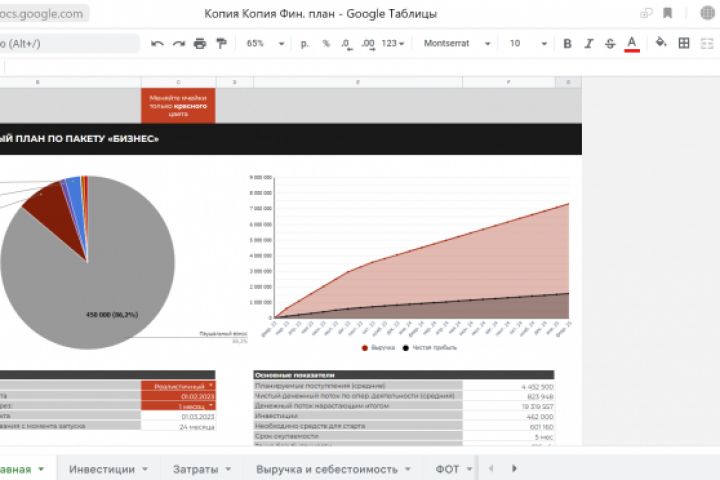Focus the menu search field (Alt+/)
Viewport: 720px width, 480px height.
[x=69, y=44]
